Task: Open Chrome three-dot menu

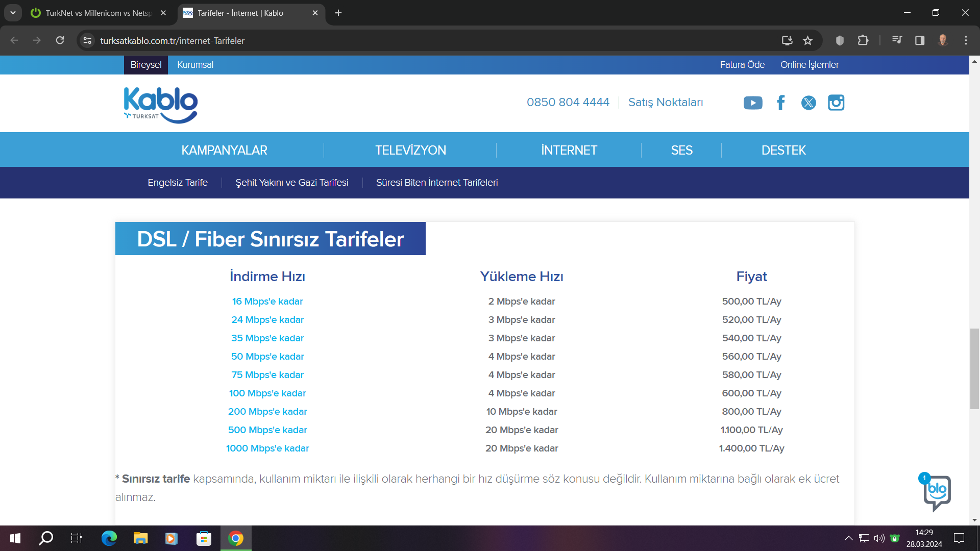Action: [x=966, y=40]
